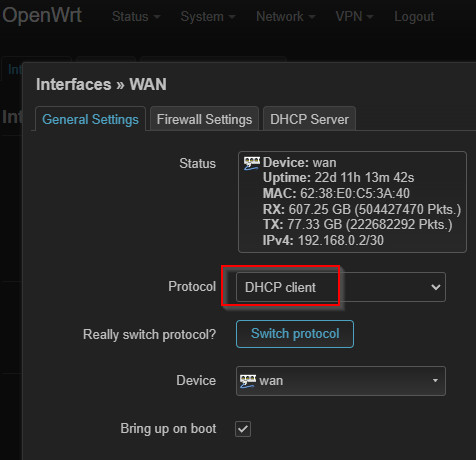Click the Protocol dropdown chevron arrow
Viewport: 476px width, 460px height.
tap(436, 287)
